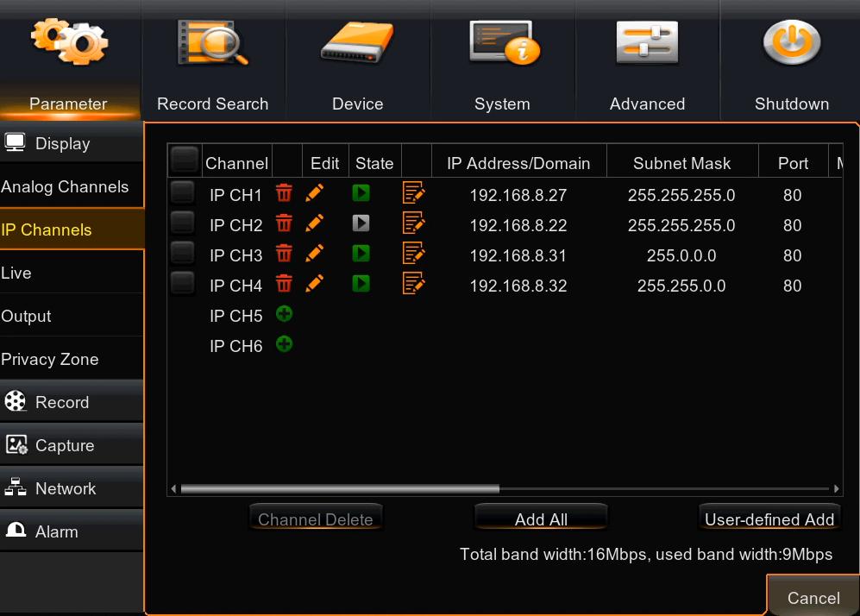
Task: Select the IP Channels sidebar item
Action: point(72,229)
